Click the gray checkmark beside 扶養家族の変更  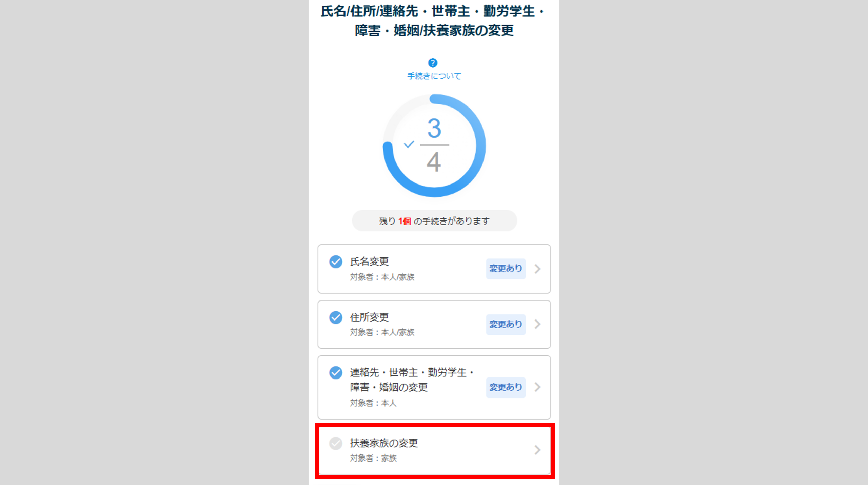(336, 443)
